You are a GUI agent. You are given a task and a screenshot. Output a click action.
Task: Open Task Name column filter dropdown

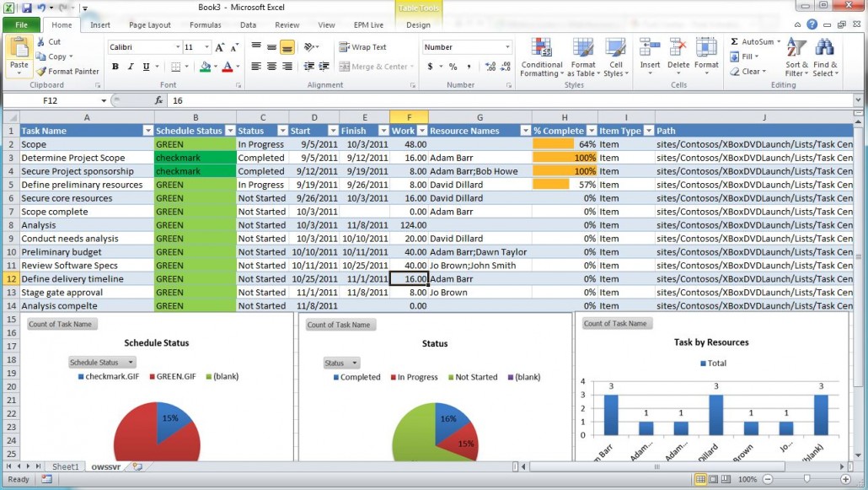click(x=147, y=131)
